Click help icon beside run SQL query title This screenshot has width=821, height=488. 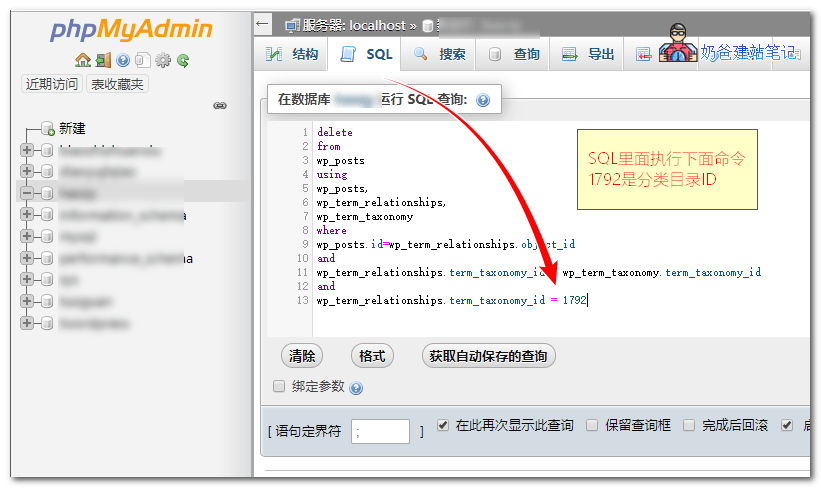483,100
